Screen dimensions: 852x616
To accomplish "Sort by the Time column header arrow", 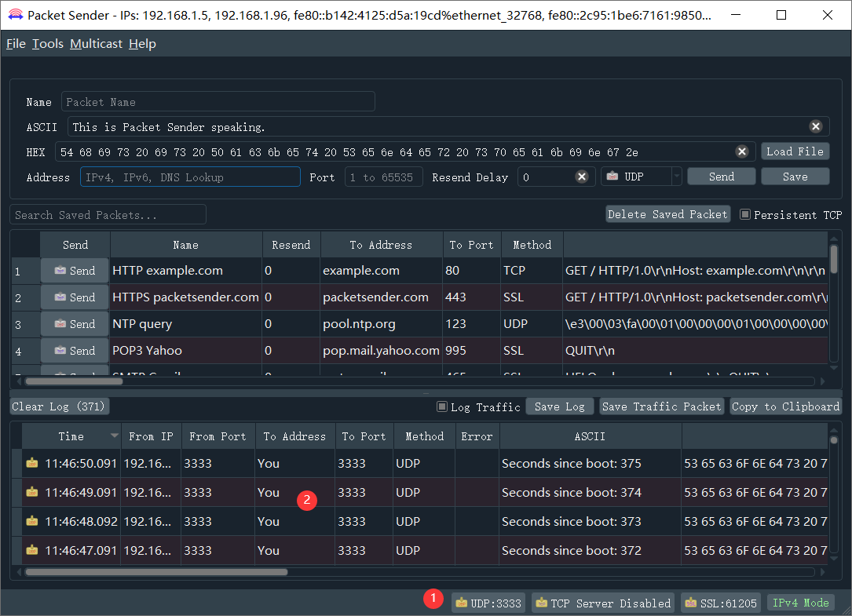I will coord(115,435).
